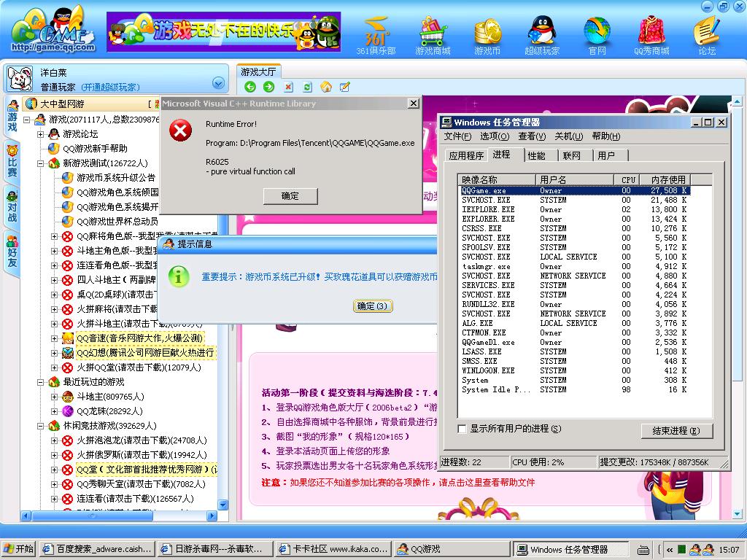
Task: Sort processes by 映像名称 column header
Action: click(497, 179)
